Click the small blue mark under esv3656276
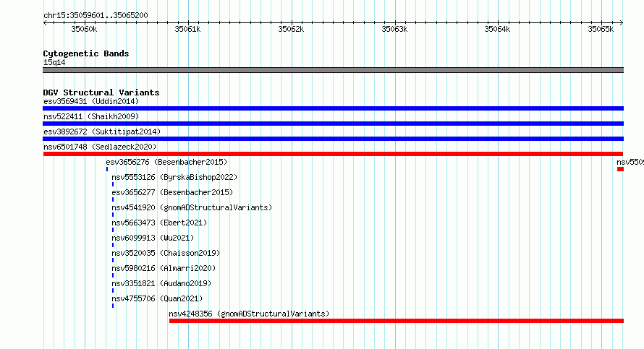Viewport: 644px width, 349px height. pos(107,169)
